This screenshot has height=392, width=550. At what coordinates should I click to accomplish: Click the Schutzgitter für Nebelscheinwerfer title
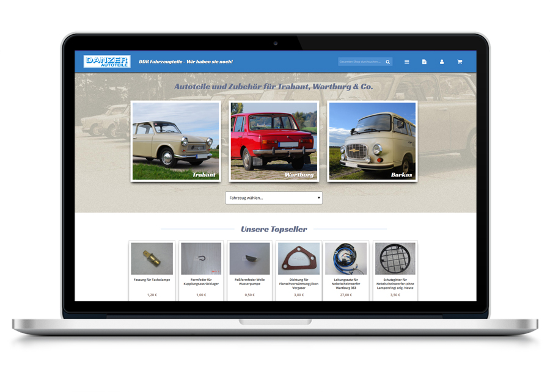tap(395, 284)
